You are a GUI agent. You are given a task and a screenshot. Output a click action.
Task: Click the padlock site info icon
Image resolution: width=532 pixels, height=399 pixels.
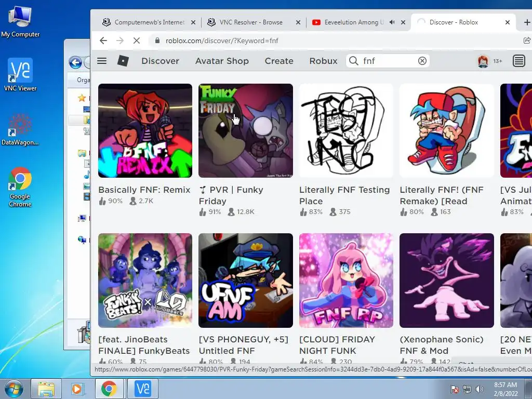[157, 41]
